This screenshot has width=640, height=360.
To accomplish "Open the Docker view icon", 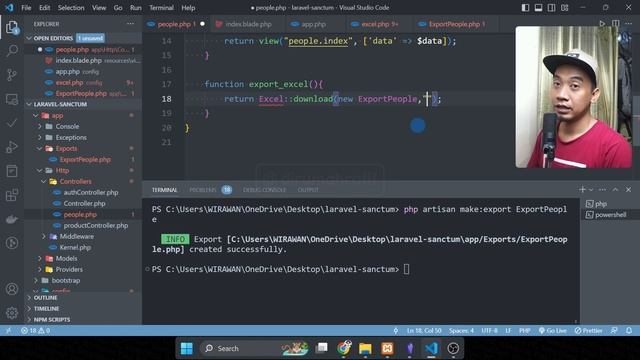I will [12, 219].
